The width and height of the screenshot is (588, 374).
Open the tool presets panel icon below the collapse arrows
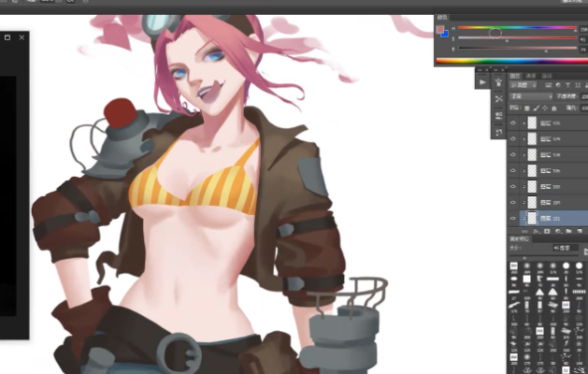(498, 82)
